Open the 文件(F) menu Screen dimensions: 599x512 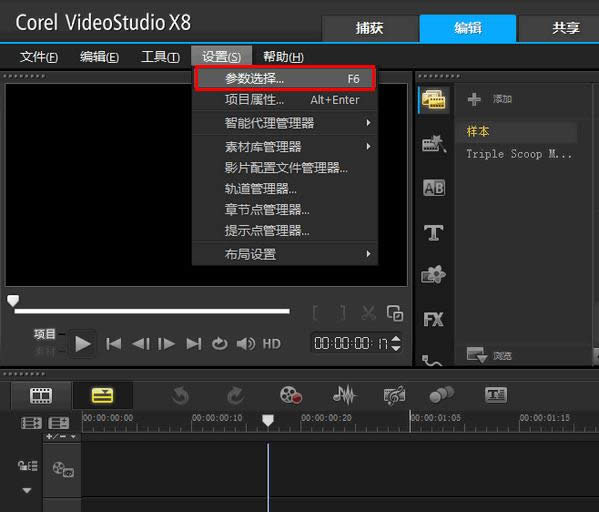pos(39,57)
